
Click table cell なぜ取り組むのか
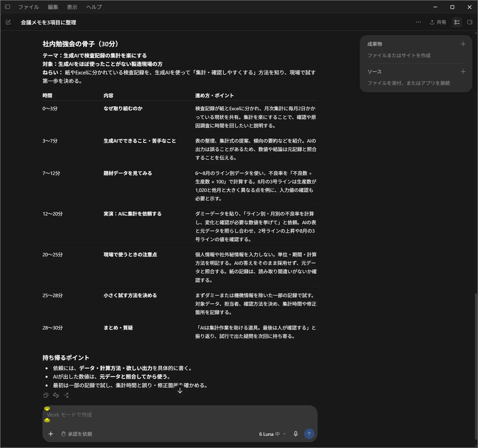point(123,109)
